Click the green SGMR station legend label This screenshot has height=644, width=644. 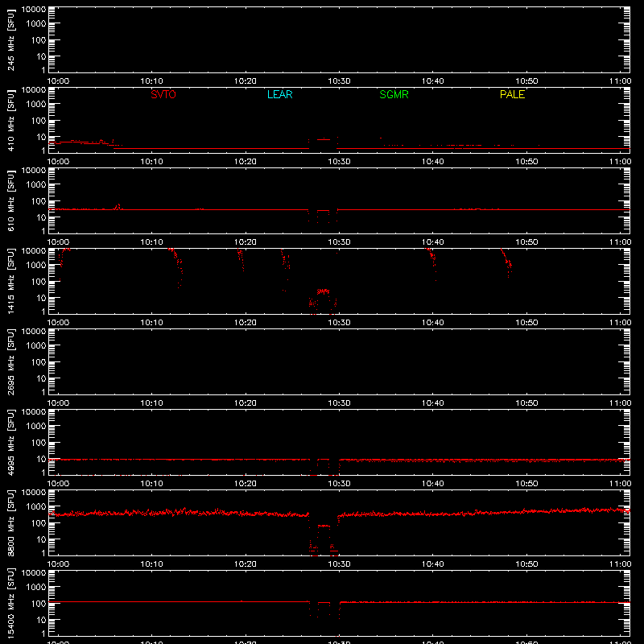394,94
